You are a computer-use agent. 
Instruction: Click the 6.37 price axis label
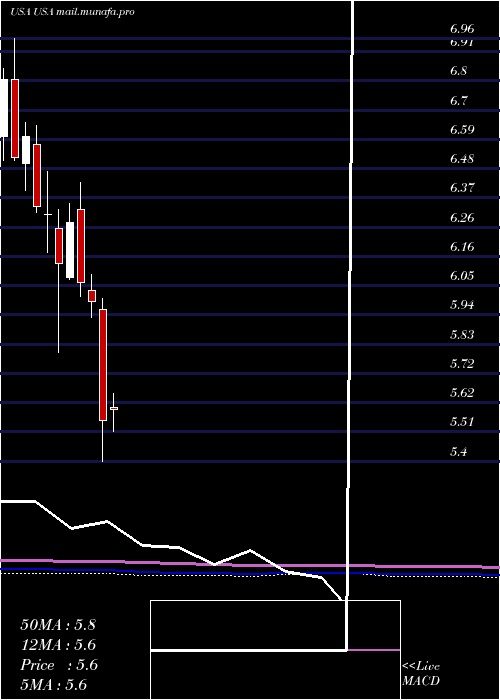(462, 188)
